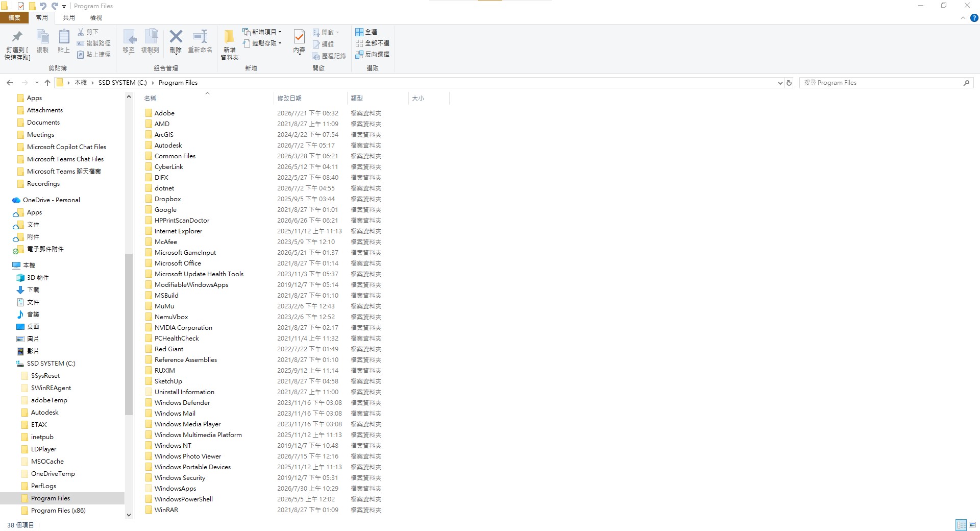Click navigation pane scrollbar down arrow
The height and width of the screenshot is (531, 980).
point(129,515)
